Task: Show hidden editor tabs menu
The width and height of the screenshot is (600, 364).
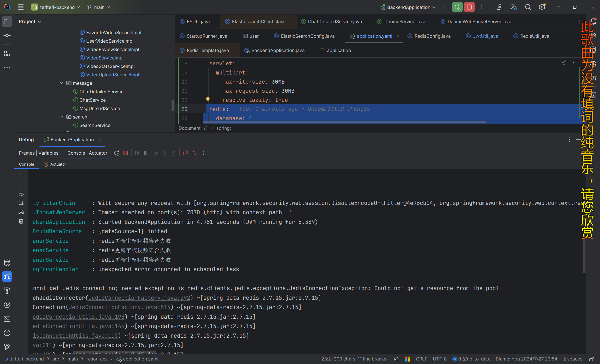Action: 579,22
